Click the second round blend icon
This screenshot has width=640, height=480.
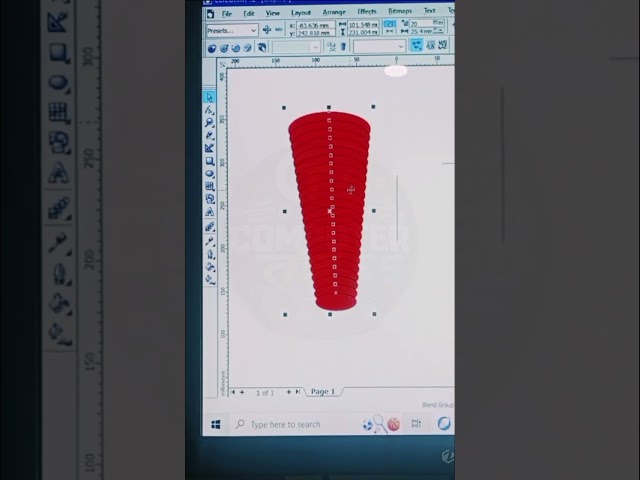tap(224, 48)
